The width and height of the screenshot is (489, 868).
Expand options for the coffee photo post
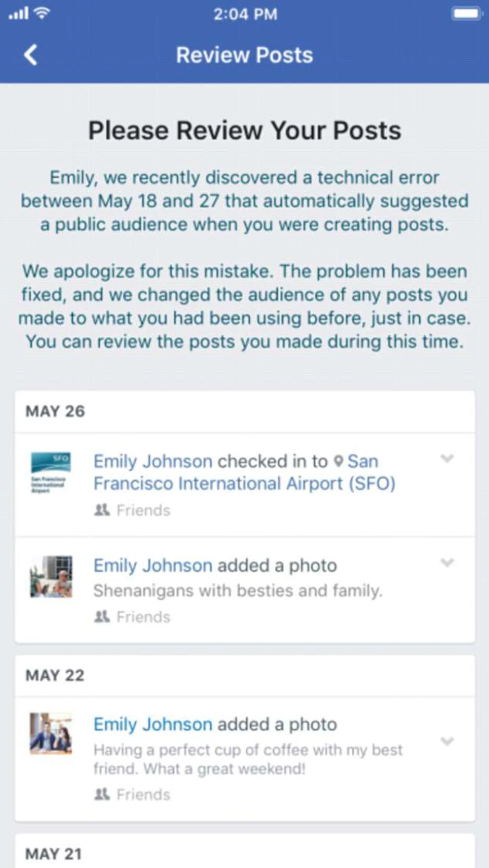tap(447, 741)
